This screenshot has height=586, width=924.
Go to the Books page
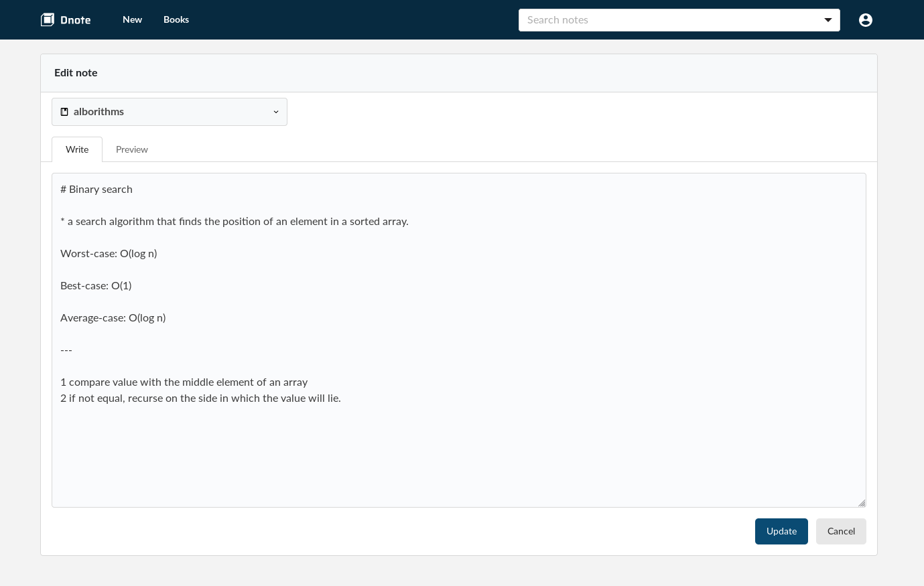tap(176, 19)
